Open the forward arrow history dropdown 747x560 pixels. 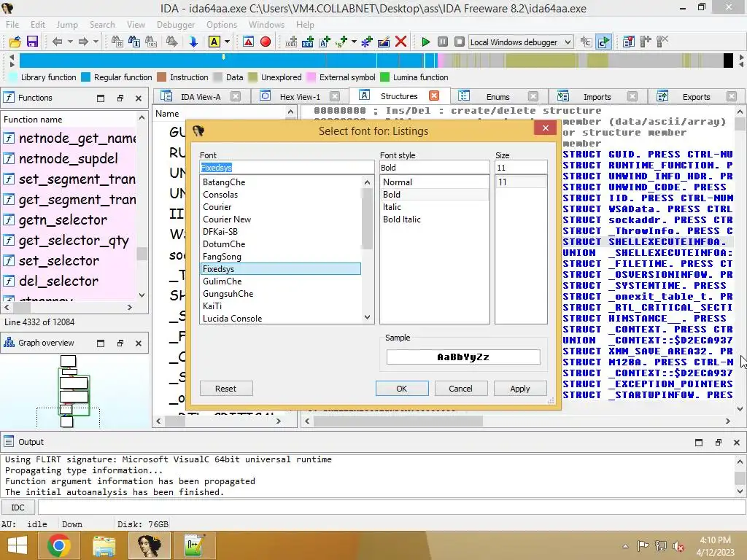(x=96, y=42)
